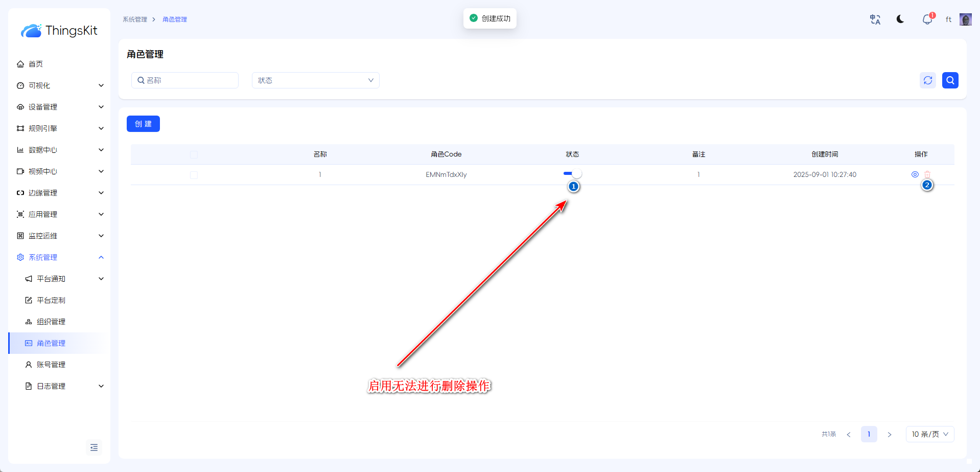Click the delete trash icon in row

coord(927,174)
